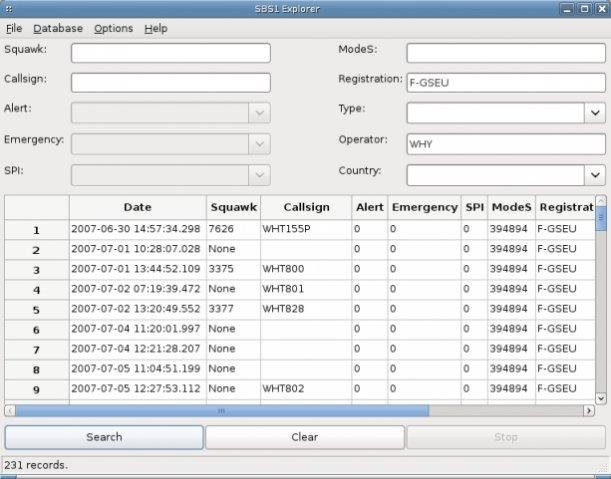Expand the Emergency dropdown

[260, 144]
